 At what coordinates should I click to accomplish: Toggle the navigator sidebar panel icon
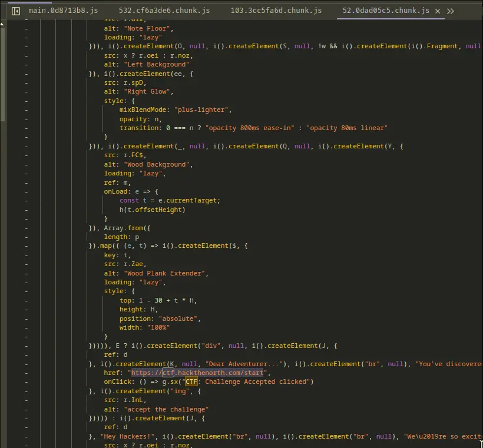pos(16,11)
